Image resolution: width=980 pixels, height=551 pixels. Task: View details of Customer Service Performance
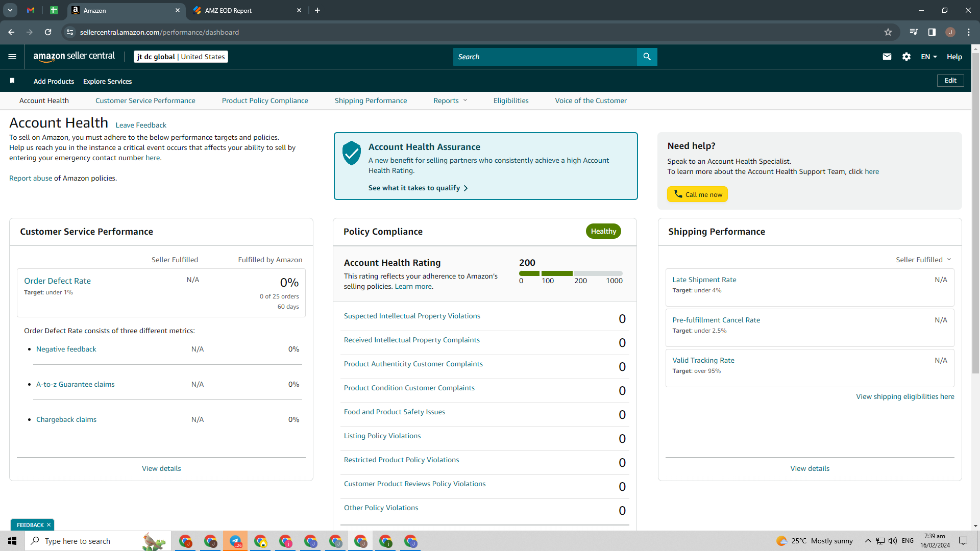[161, 468]
